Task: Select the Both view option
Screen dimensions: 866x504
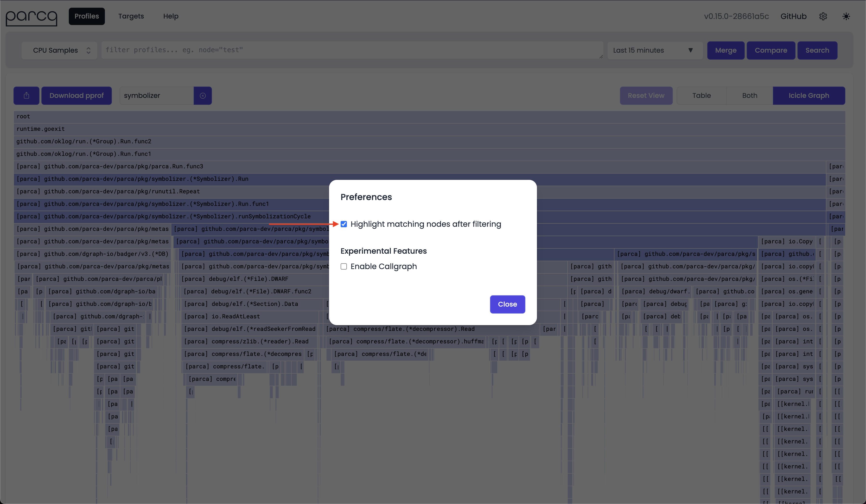Action: point(750,95)
